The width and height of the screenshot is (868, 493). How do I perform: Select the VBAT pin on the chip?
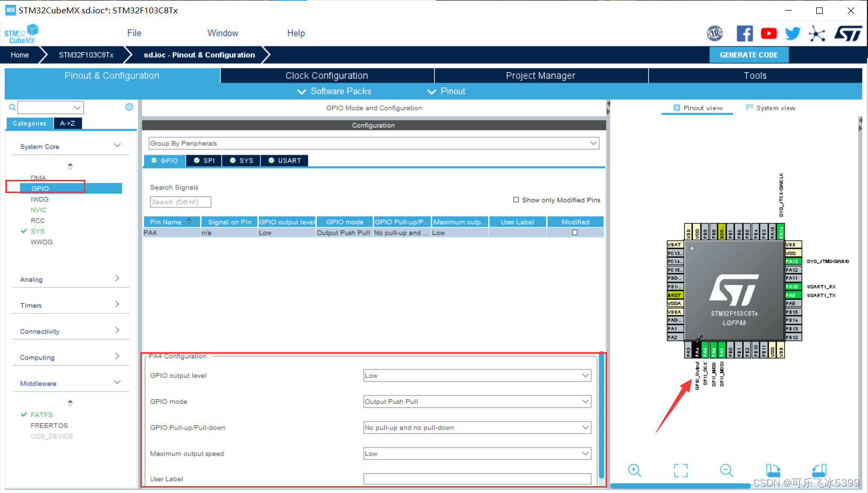coord(675,245)
